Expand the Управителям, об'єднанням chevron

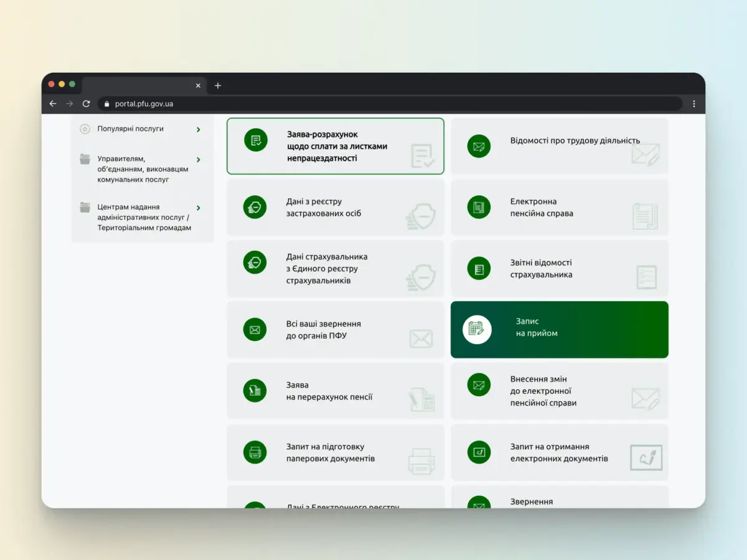click(199, 159)
